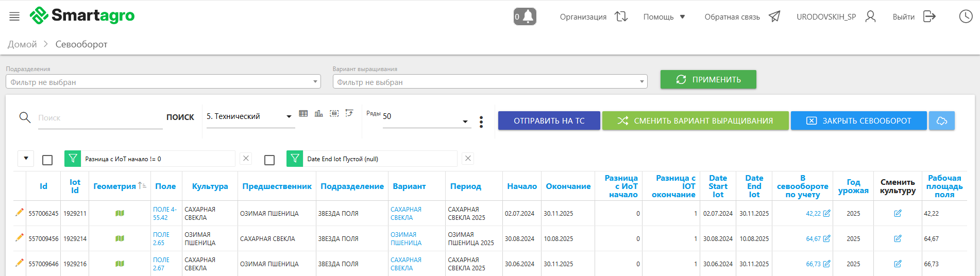Open the Помощь menu
The height and width of the screenshot is (276, 980).
tap(664, 17)
